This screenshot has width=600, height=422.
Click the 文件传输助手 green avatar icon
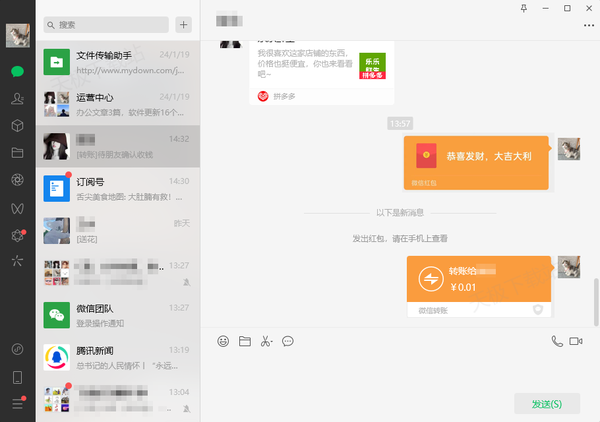tap(57, 62)
